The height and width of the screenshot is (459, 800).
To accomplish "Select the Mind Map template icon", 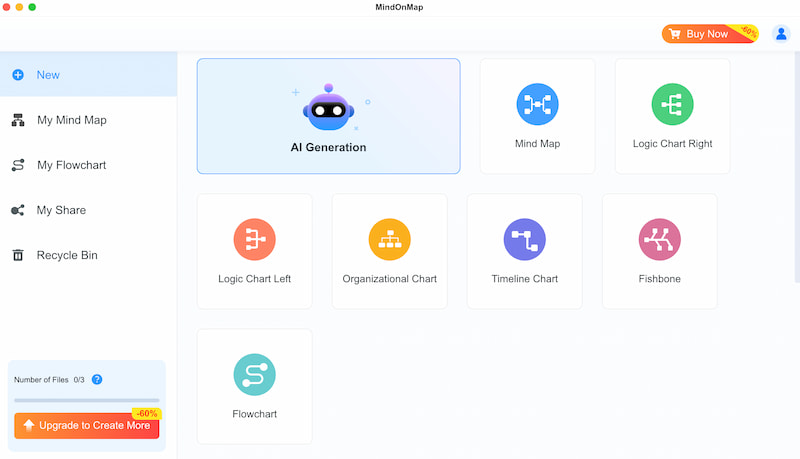I will click(537, 104).
